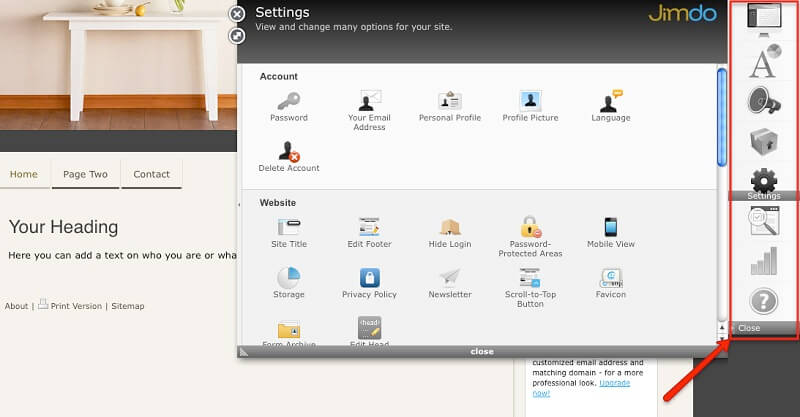Open the Site Title setting
Viewport: 800px width, 417px height.
pyautogui.click(x=289, y=233)
